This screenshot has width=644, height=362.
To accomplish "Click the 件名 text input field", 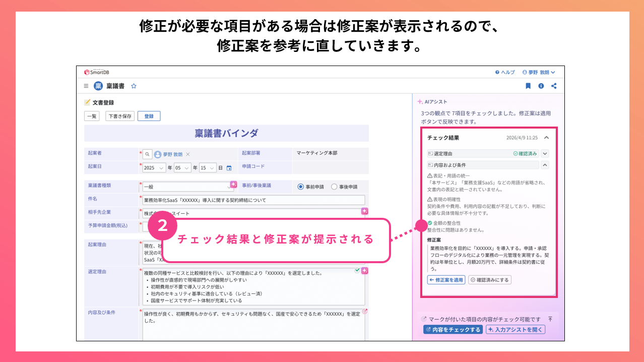I will [x=253, y=200].
